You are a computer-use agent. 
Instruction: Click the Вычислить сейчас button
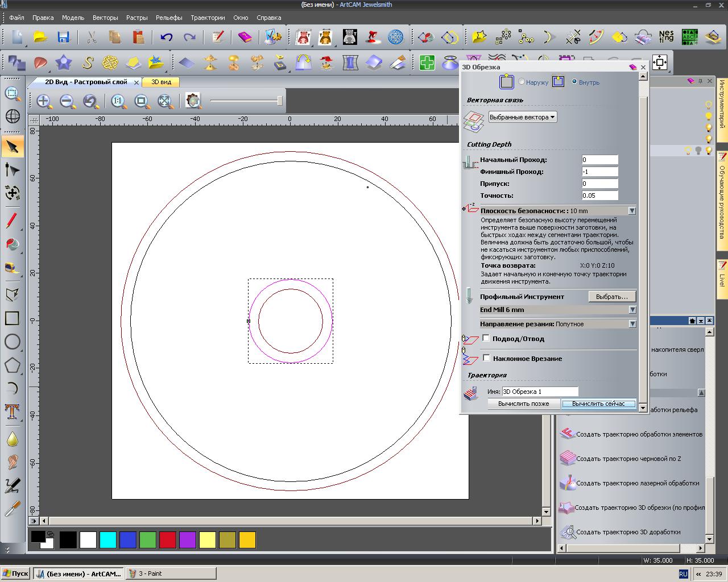pyautogui.click(x=598, y=404)
